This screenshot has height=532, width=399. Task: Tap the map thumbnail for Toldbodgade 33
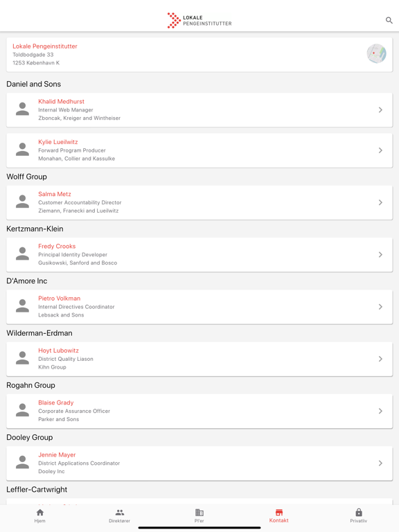pyautogui.click(x=376, y=53)
